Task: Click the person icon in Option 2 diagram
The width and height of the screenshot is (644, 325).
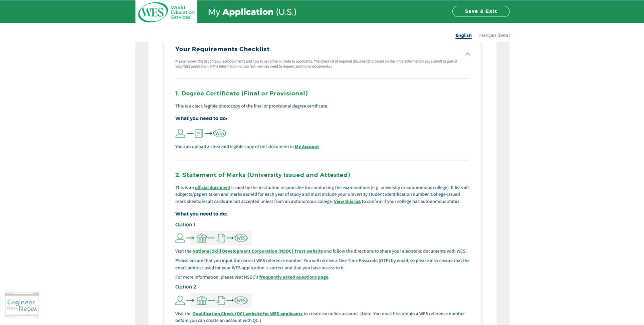Action: point(180,300)
